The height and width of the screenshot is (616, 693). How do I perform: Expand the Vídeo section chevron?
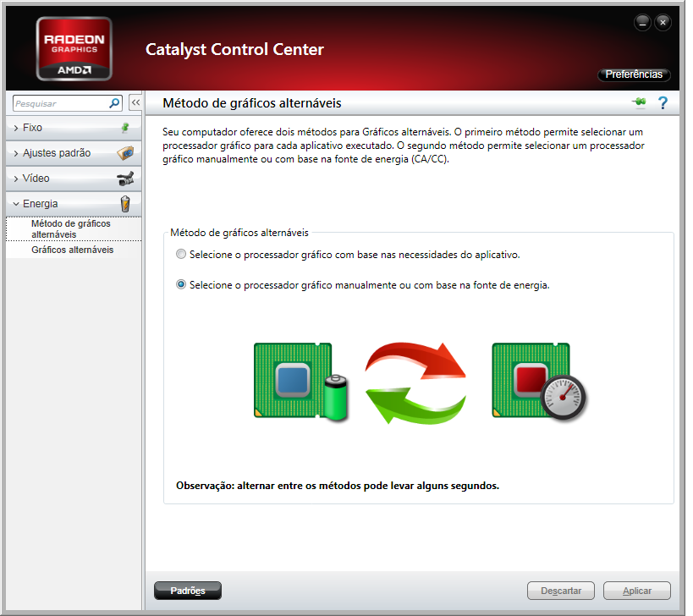pos(16,179)
